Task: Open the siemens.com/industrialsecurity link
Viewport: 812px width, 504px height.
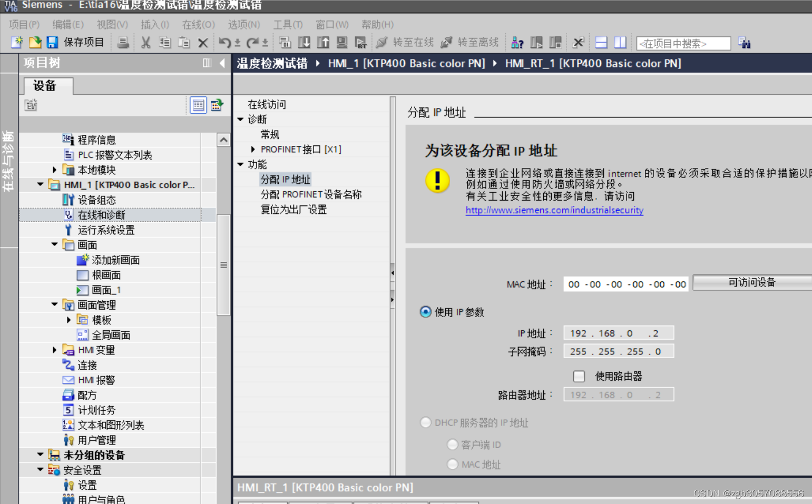Action: pos(554,210)
